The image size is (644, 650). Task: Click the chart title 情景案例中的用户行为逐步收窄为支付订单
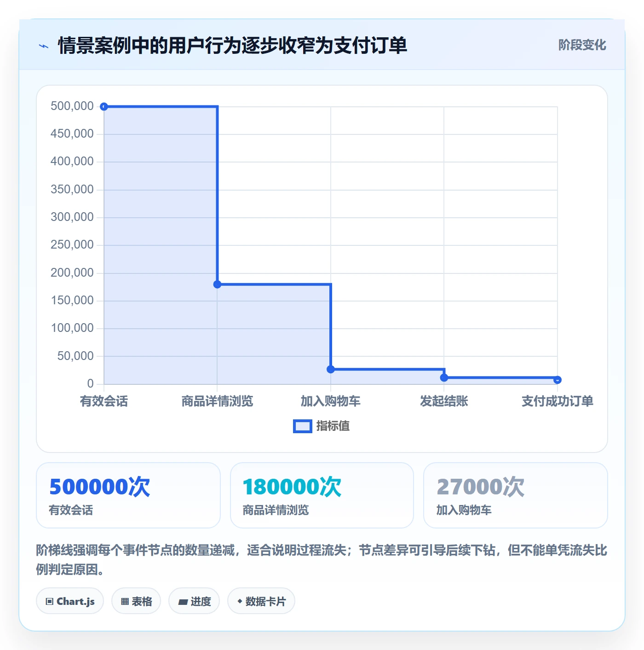tap(233, 46)
